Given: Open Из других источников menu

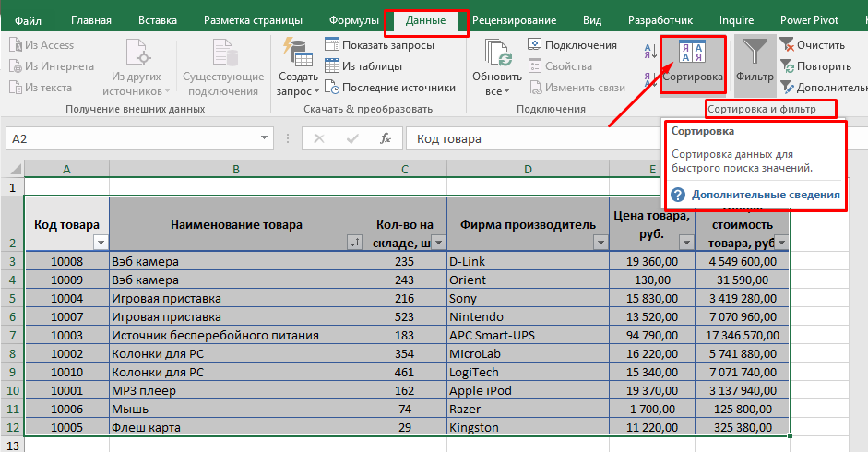Looking at the screenshot, I should click(x=137, y=67).
